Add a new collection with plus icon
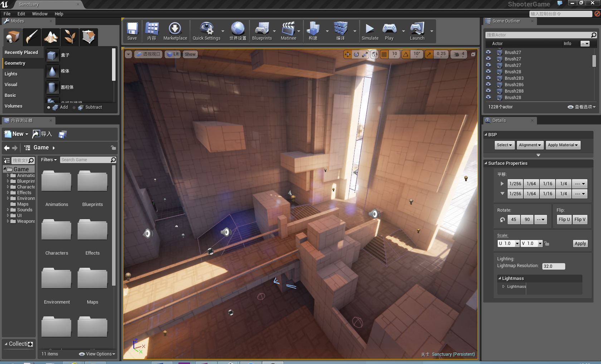601x364 pixels. click(30, 344)
